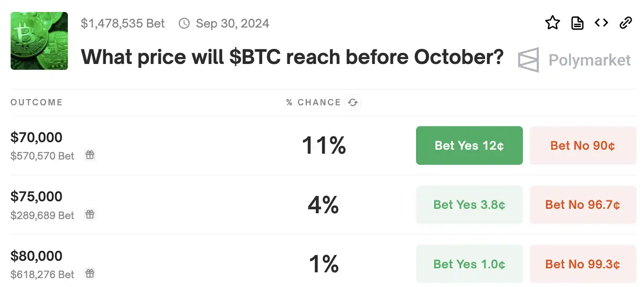Viewport: 644px width, 287px height.
Task: Click the star favorite icon
Action: click(x=552, y=23)
